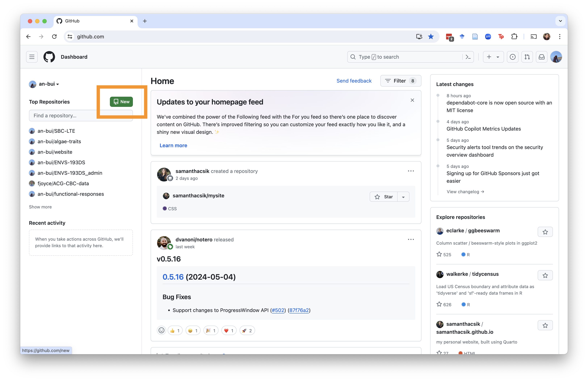Open the Learn more link
This screenshot has width=588, height=381.
coord(173,146)
